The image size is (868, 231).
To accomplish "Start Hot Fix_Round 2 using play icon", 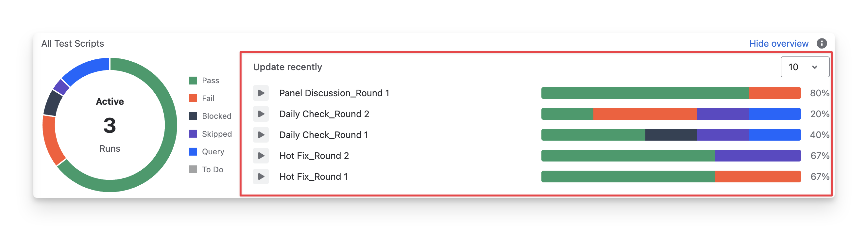I will pos(261,156).
